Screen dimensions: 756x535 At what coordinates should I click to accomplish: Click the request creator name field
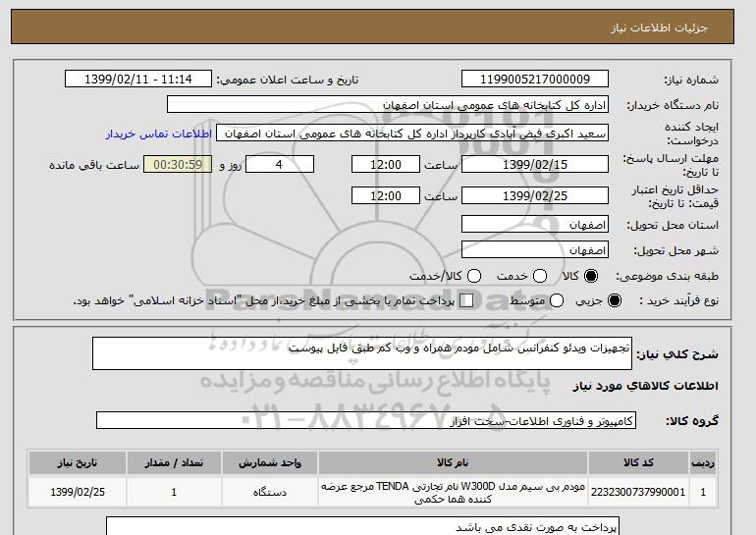(x=412, y=134)
